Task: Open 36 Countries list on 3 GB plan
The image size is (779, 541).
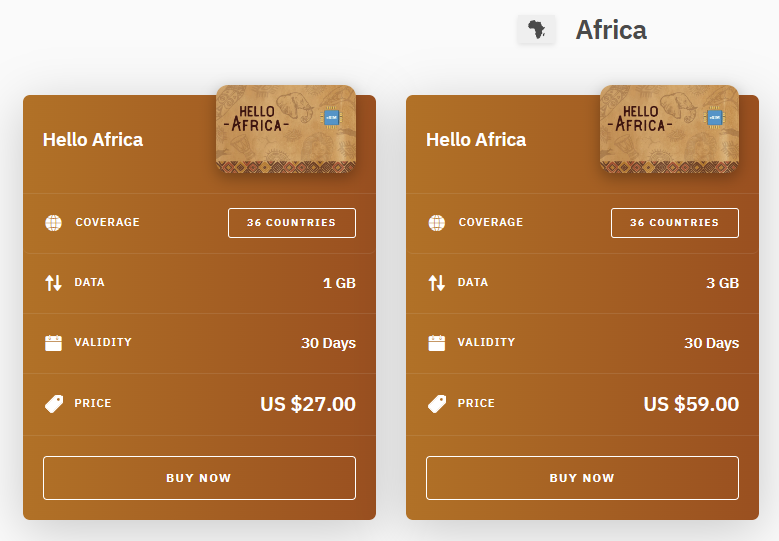Action: click(x=675, y=223)
